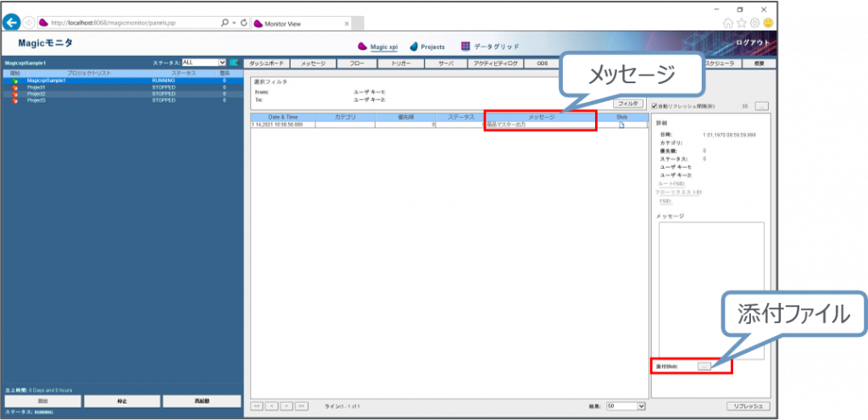Open the Blob document icon in message row

pyautogui.click(x=620, y=125)
